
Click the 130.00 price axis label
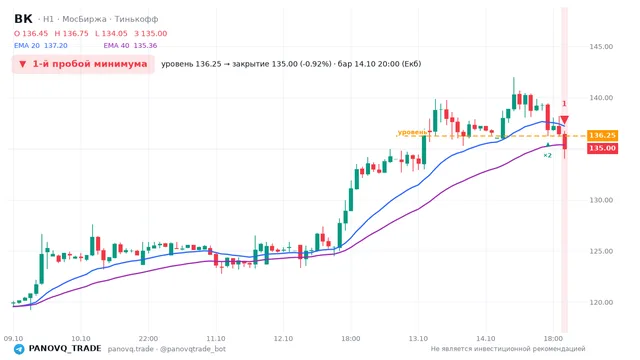[601, 200]
